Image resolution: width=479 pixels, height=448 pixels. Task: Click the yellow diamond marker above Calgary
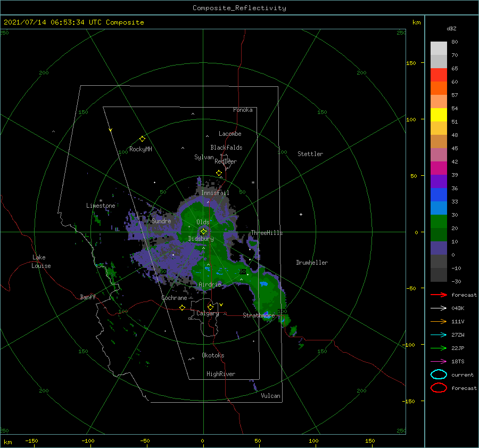tap(210, 307)
